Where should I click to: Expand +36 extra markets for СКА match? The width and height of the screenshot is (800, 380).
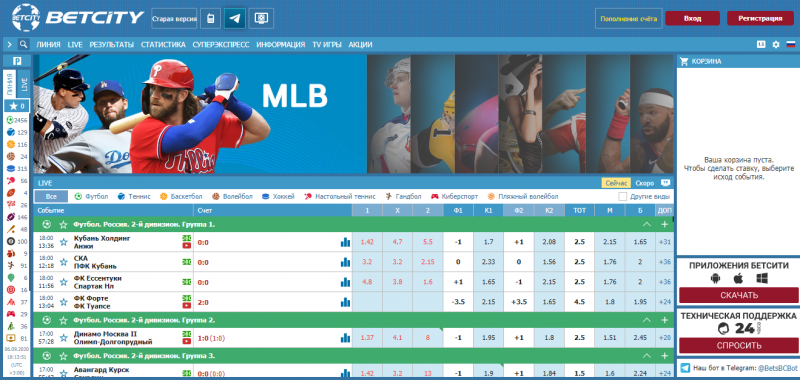tap(665, 262)
